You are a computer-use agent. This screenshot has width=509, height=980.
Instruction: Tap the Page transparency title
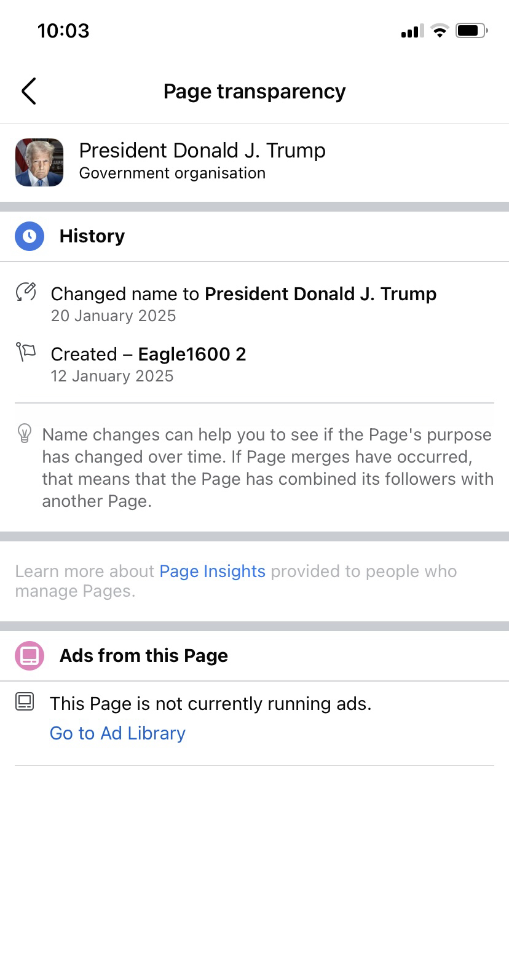254,92
